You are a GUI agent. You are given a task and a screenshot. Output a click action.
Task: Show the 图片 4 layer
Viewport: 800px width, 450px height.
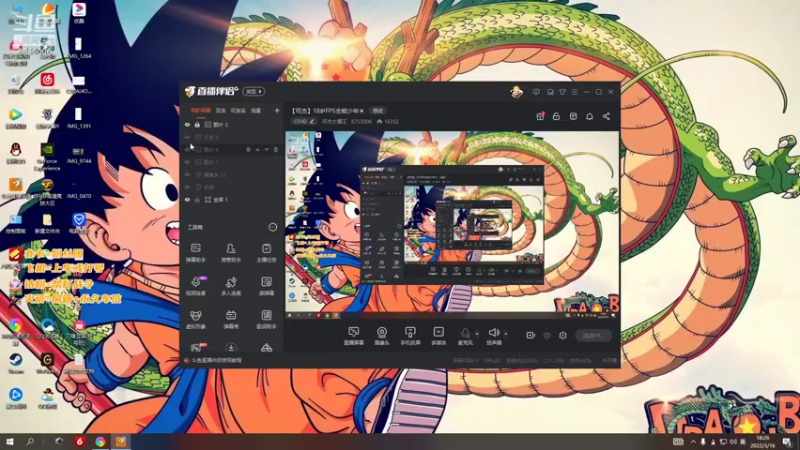pos(187,149)
